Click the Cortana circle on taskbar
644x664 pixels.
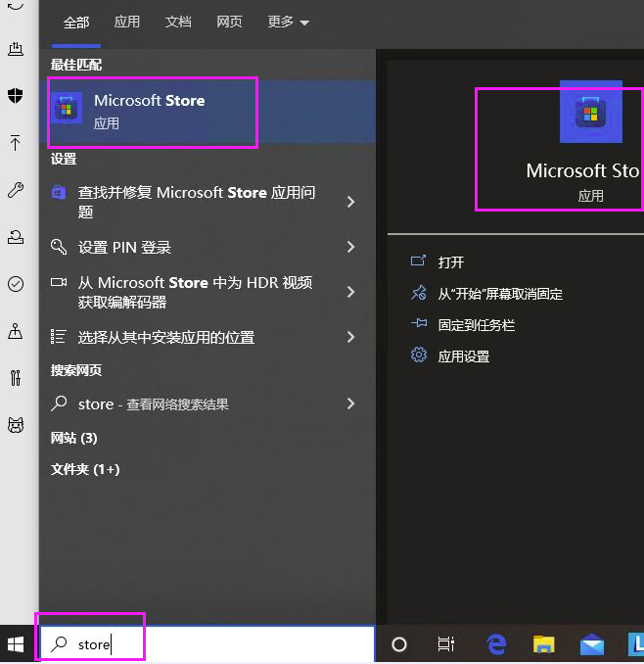[x=399, y=644]
